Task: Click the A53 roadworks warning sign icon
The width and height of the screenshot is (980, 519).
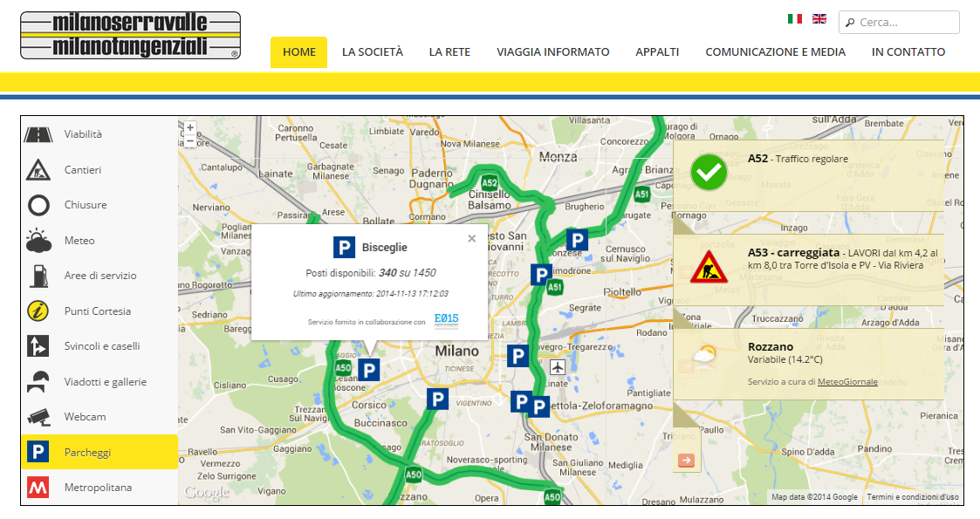Action: point(708,267)
